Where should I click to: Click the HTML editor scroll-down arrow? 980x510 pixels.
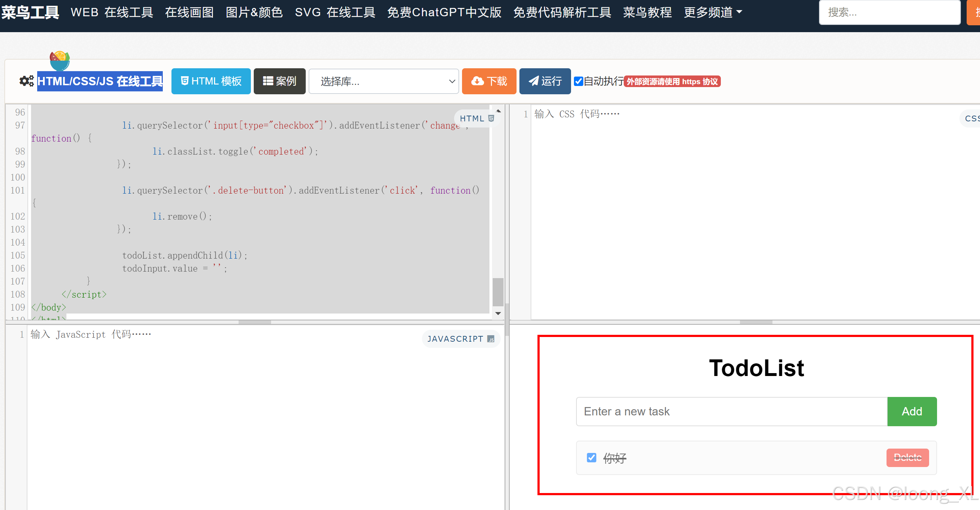click(498, 313)
